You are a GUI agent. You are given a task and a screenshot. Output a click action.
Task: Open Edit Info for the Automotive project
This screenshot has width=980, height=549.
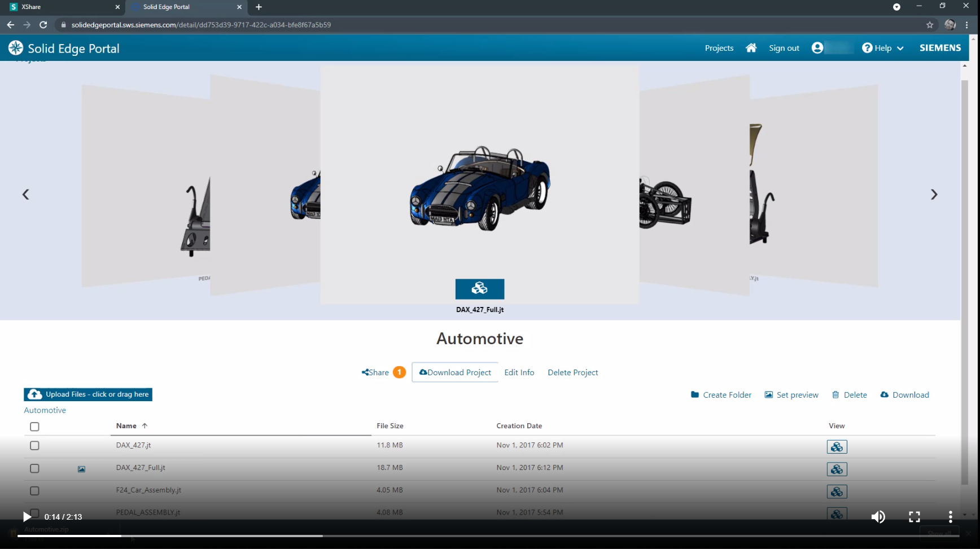point(519,372)
